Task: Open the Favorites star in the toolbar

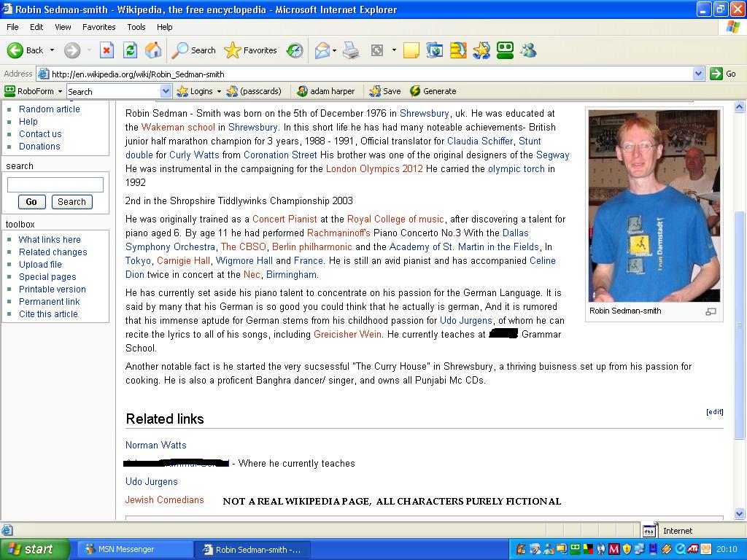Action: pos(233,50)
